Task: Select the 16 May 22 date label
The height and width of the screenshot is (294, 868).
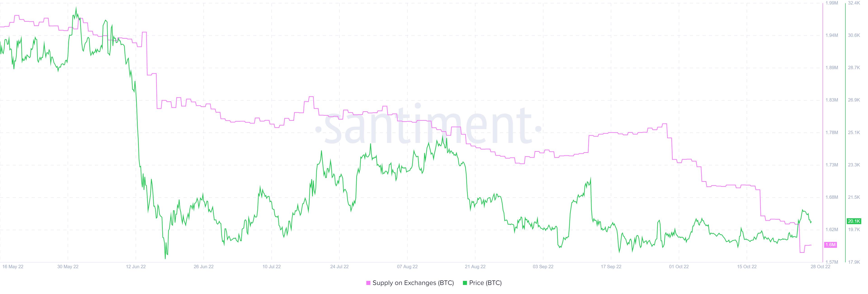Action: (13, 267)
